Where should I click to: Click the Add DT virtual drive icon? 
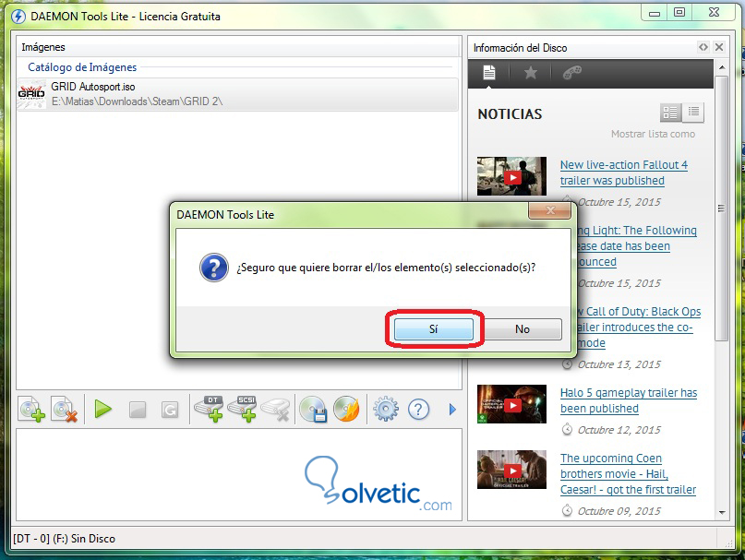(209, 409)
